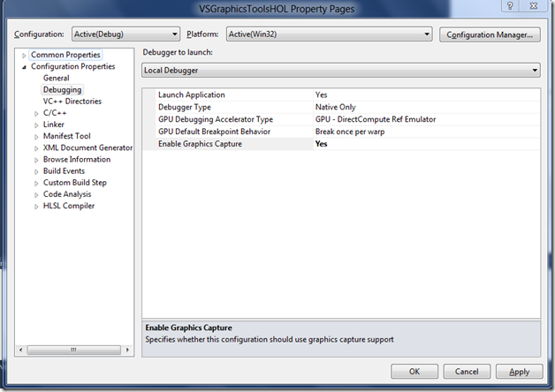Select the Browse Information tree item
555x392 pixels.
pyautogui.click(x=77, y=160)
